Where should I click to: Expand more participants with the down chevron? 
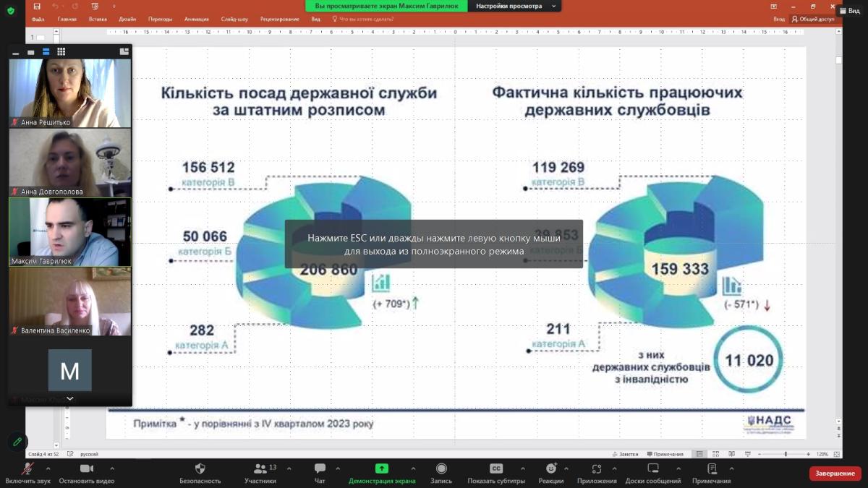coord(70,398)
